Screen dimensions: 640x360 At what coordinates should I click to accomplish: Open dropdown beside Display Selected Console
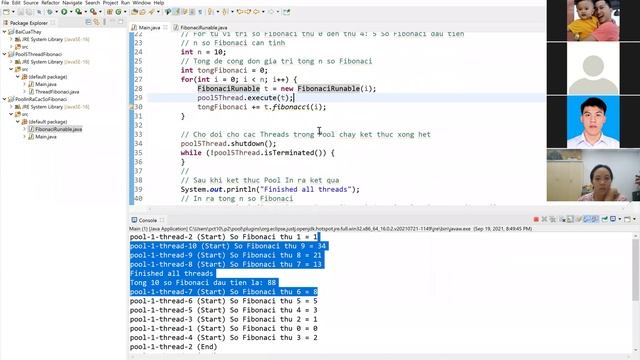(620, 219)
